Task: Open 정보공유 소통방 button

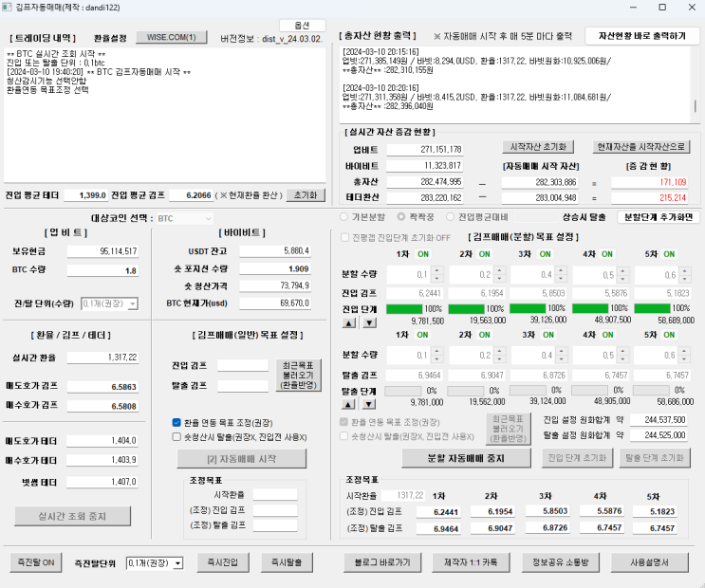Action: 560,562
